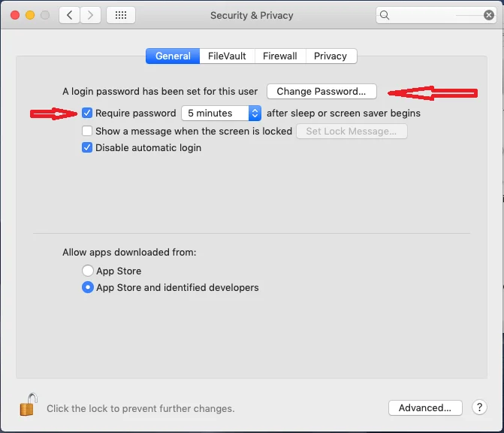Uncheck the Require password checkbox
Image resolution: width=504 pixels, height=433 pixels.
point(88,114)
